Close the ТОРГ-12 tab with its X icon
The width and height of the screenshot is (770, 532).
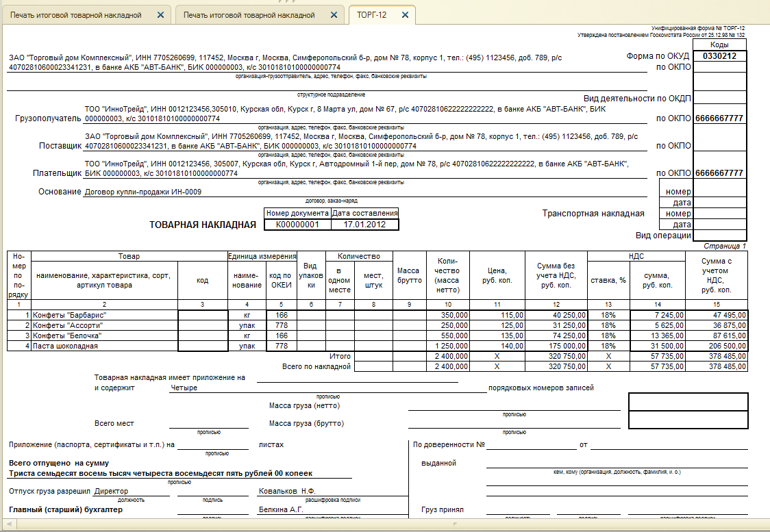coord(405,15)
